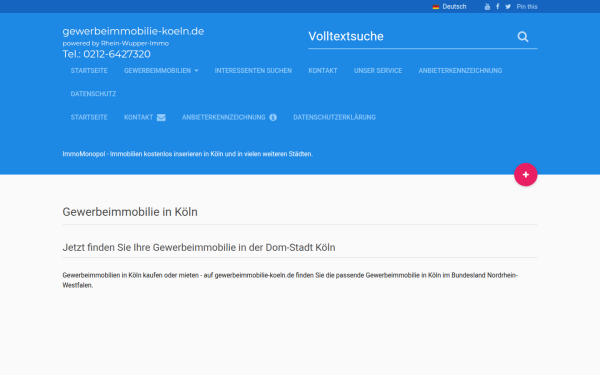Click heading Jetzt finden Sie Ihre Gewerbeimmobilie

click(x=199, y=248)
